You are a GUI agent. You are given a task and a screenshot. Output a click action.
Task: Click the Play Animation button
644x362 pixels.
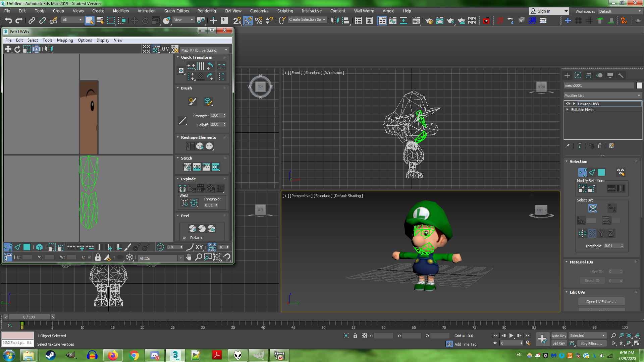(x=511, y=336)
